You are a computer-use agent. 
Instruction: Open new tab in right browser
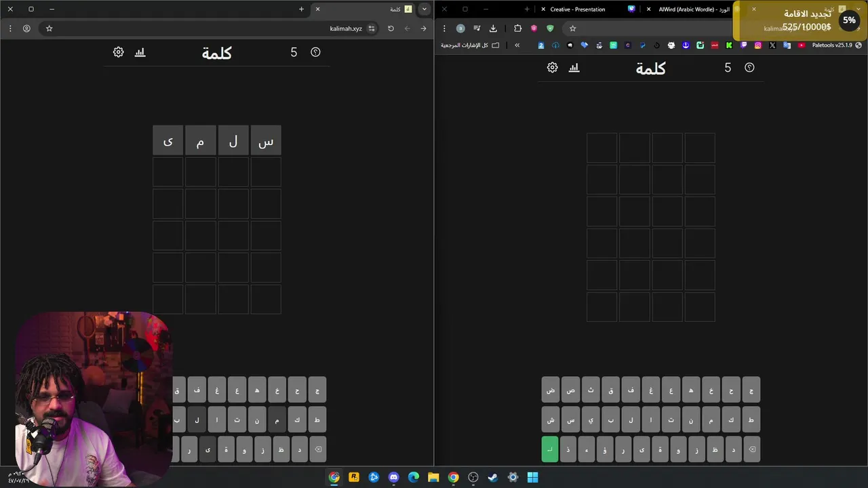point(527,9)
